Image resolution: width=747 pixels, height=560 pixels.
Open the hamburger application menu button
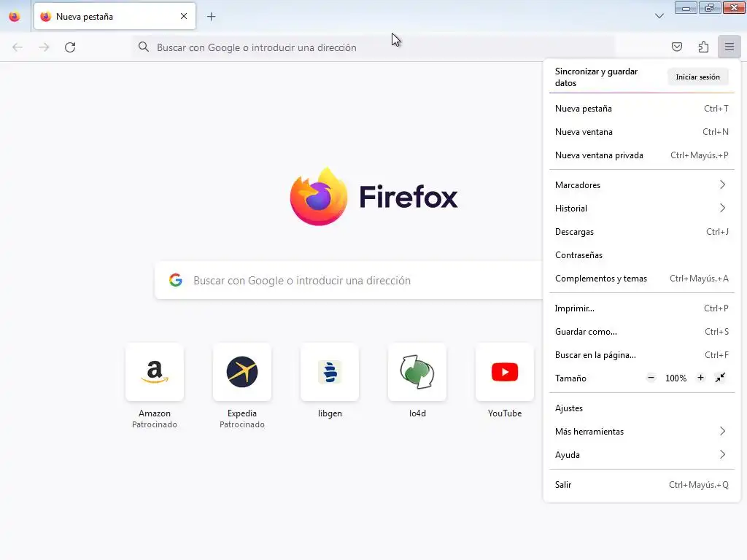pyautogui.click(x=729, y=47)
